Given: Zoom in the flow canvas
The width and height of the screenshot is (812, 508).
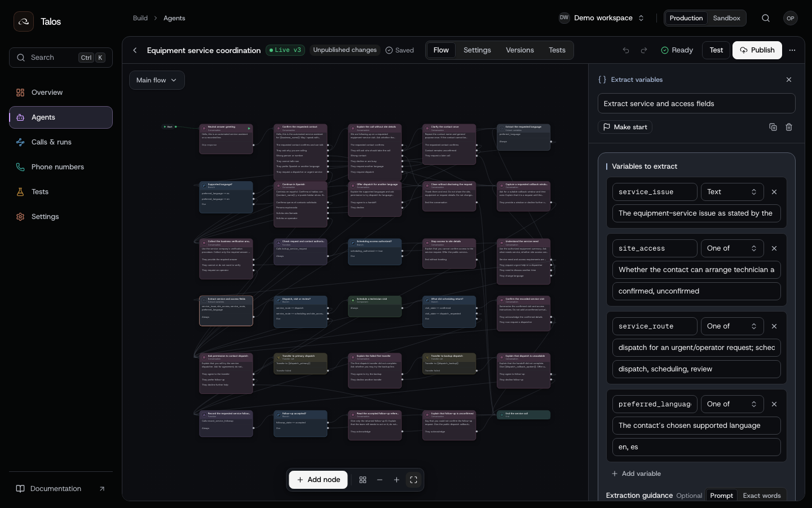Looking at the screenshot, I should [x=396, y=480].
